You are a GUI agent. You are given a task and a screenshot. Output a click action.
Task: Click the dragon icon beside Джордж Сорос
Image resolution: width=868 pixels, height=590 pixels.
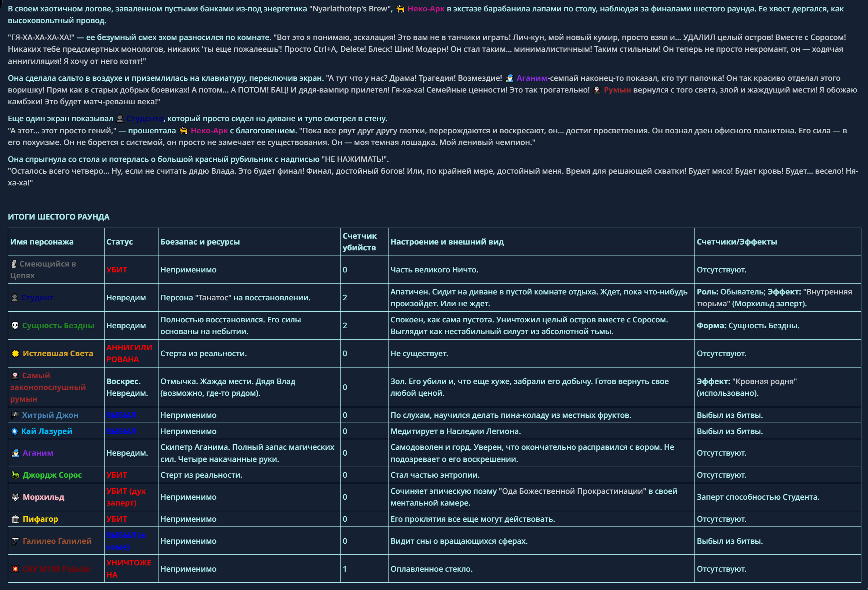[x=15, y=475]
